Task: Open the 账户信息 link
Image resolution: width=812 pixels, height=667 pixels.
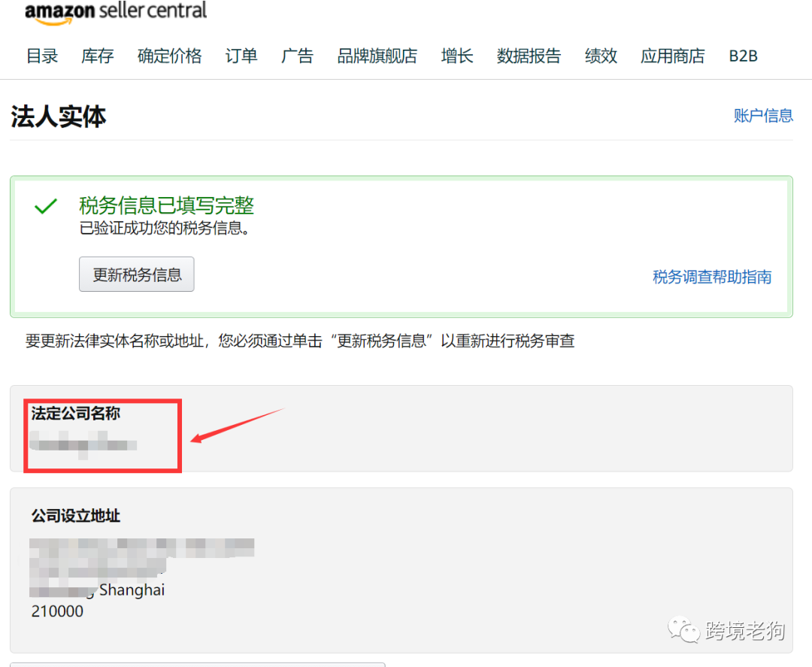Action: [763, 115]
